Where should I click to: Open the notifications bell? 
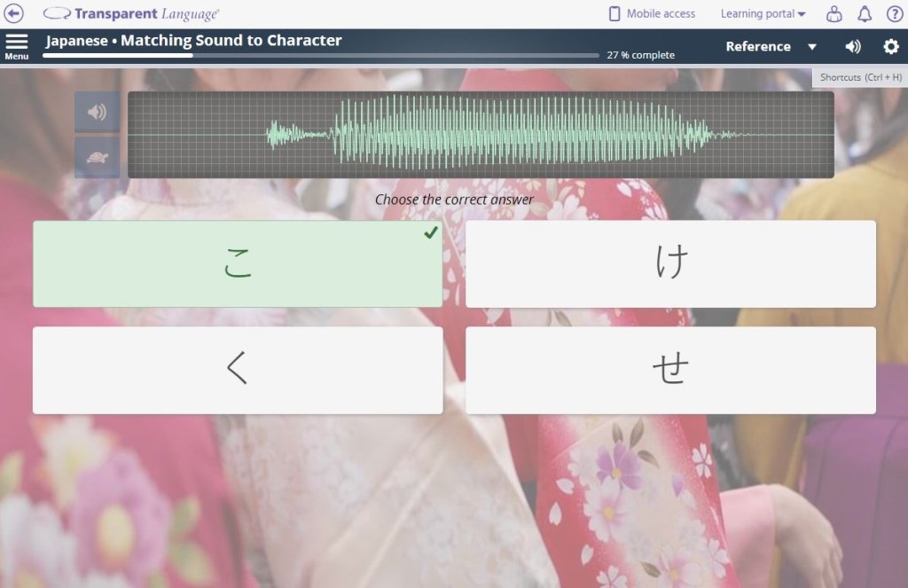pos(864,13)
